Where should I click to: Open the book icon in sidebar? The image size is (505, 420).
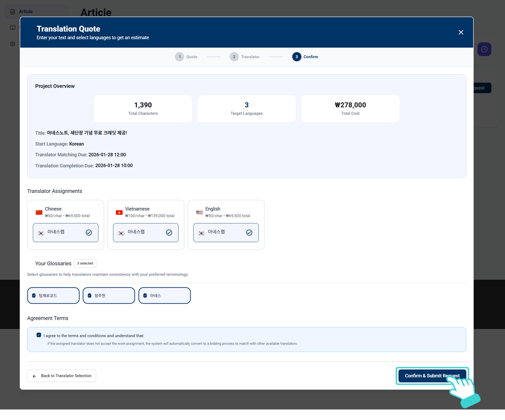[13, 28]
